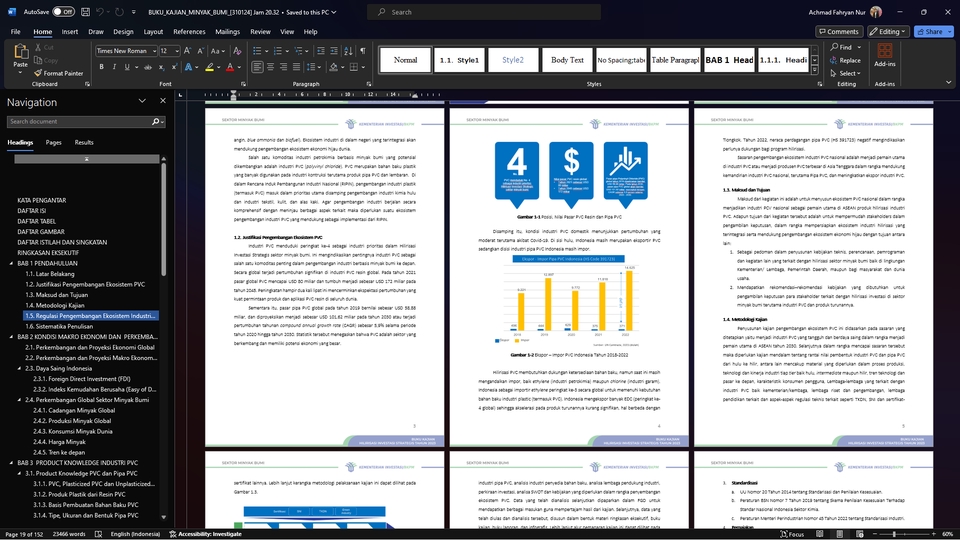Image resolution: width=960 pixels, height=540 pixels.
Task: Open the font size dropdown showing 12
Action: click(177, 51)
